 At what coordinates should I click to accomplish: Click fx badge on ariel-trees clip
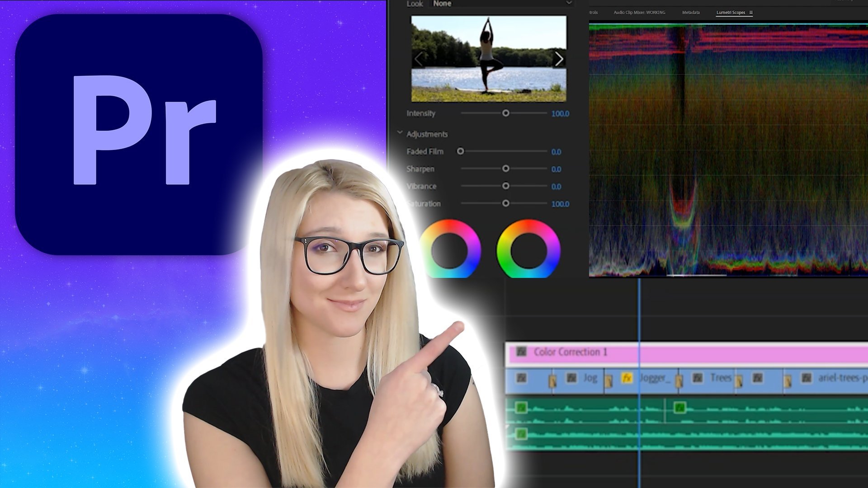tap(807, 378)
